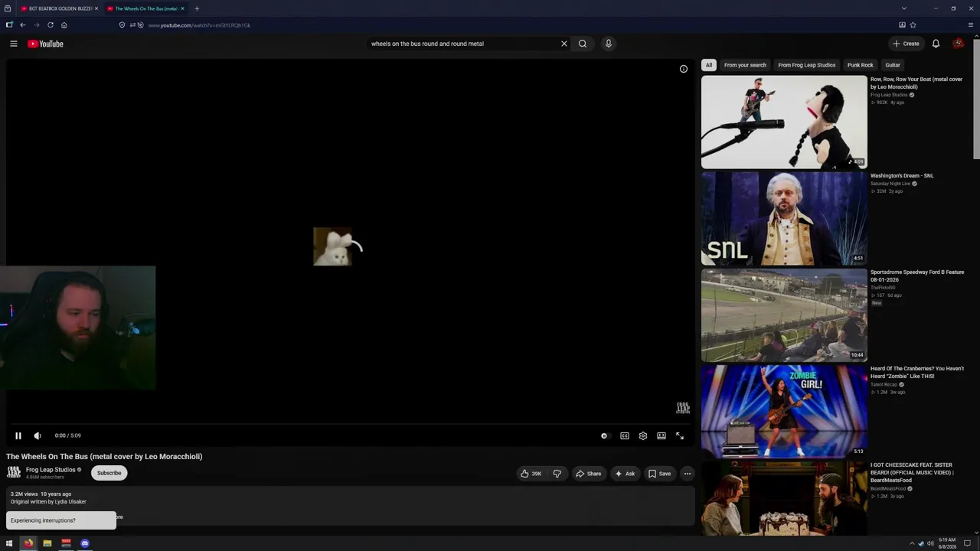
Task: Share the video
Action: tap(588, 474)
